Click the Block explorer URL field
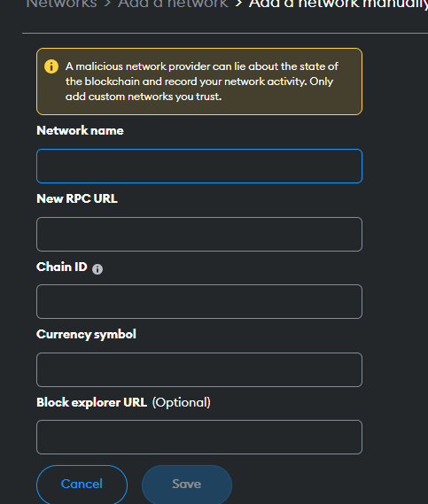The height and width of the screenshot is (504, 428). tap(199, 438)
